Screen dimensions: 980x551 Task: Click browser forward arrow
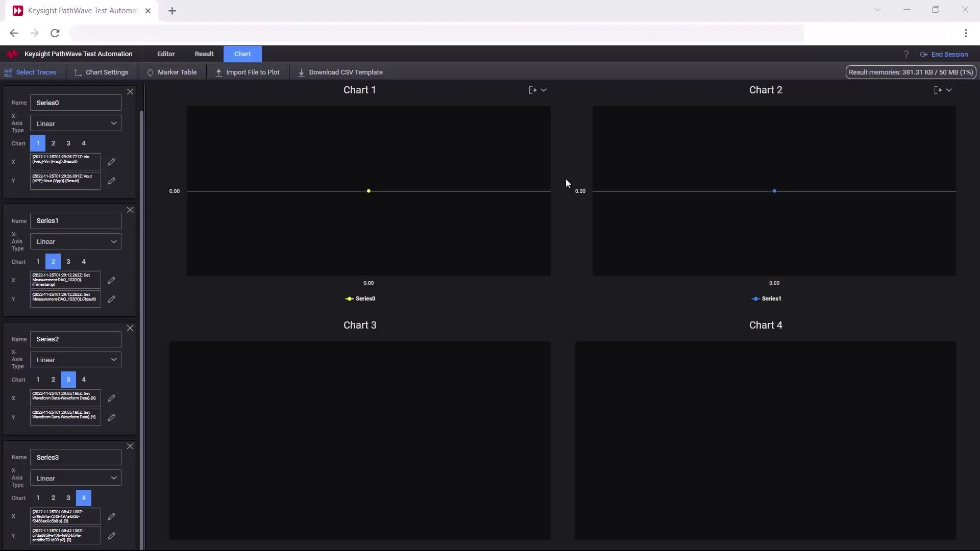pos(34,33)
